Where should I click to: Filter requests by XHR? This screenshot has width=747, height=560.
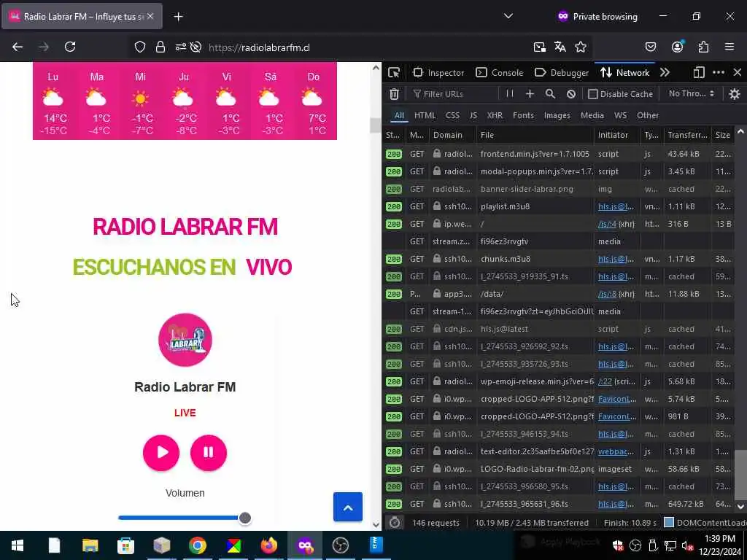pyautogui.click(x=495, y=115)
